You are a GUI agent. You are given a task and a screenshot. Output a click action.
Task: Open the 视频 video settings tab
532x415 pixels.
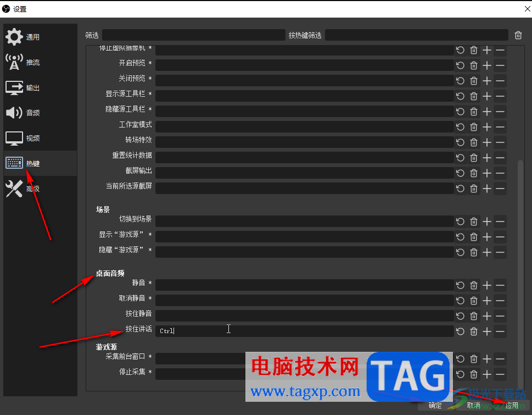[x=40, y=138]
